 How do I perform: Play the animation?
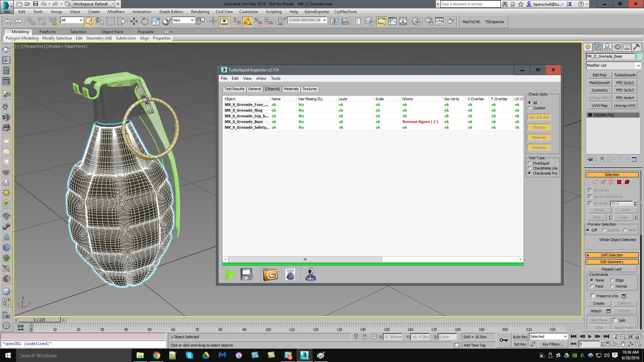[590, 337]
